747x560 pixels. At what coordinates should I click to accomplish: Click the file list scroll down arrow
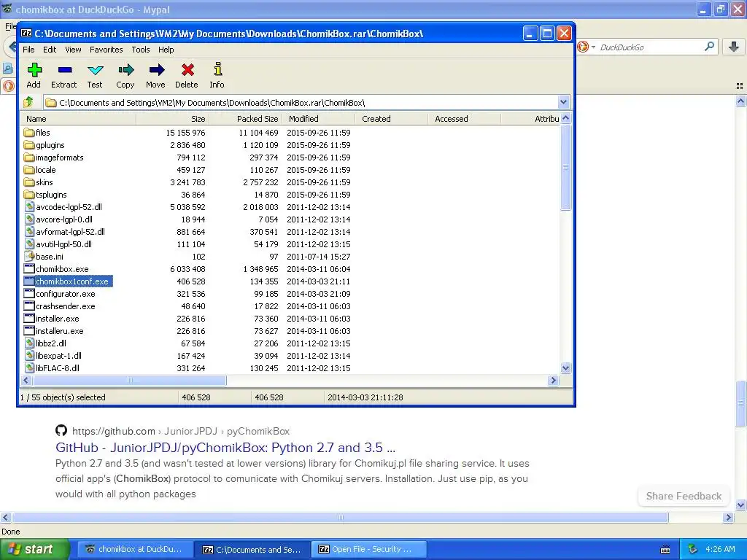pos(565,367)
